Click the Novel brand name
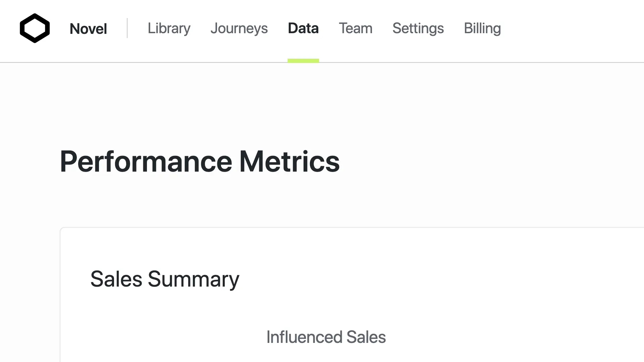 pyautogui.click(x=88, y=29)
